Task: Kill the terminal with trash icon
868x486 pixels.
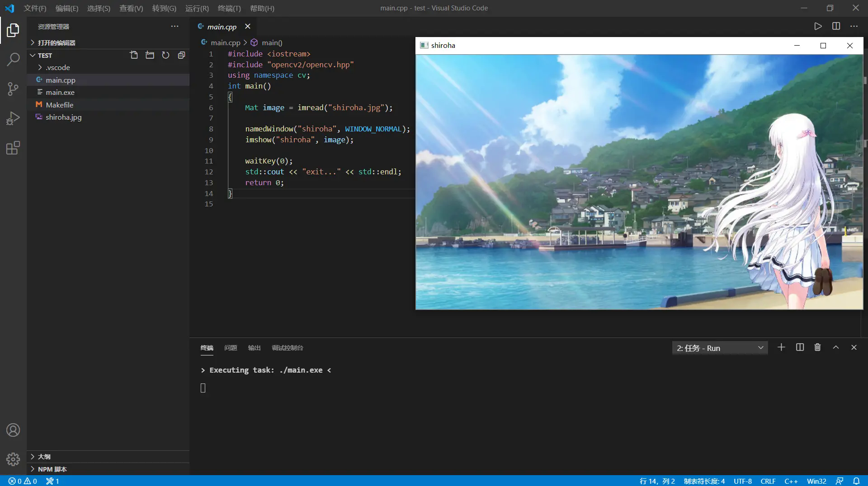Action: point(817,347)
